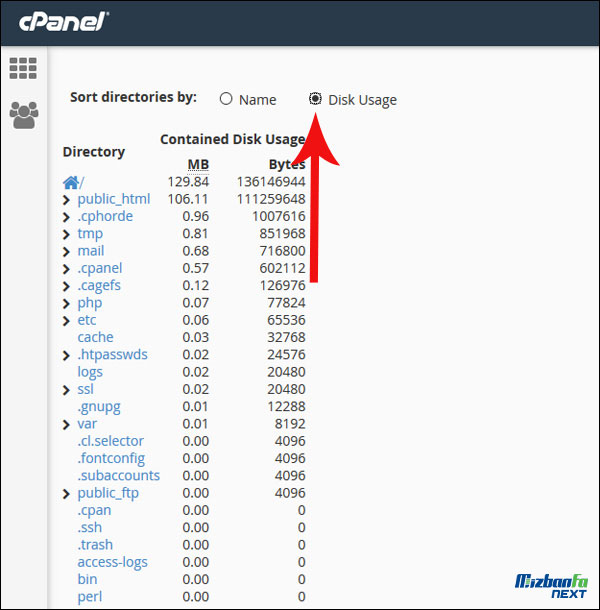This screenshot has width=600, height=610.
Task: Open the apps grid sidebar icon
Action: [22, 68]
